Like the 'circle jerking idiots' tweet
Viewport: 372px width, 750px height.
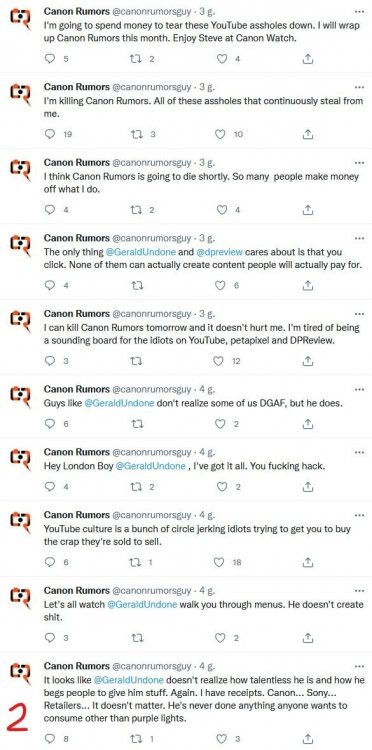220,562
